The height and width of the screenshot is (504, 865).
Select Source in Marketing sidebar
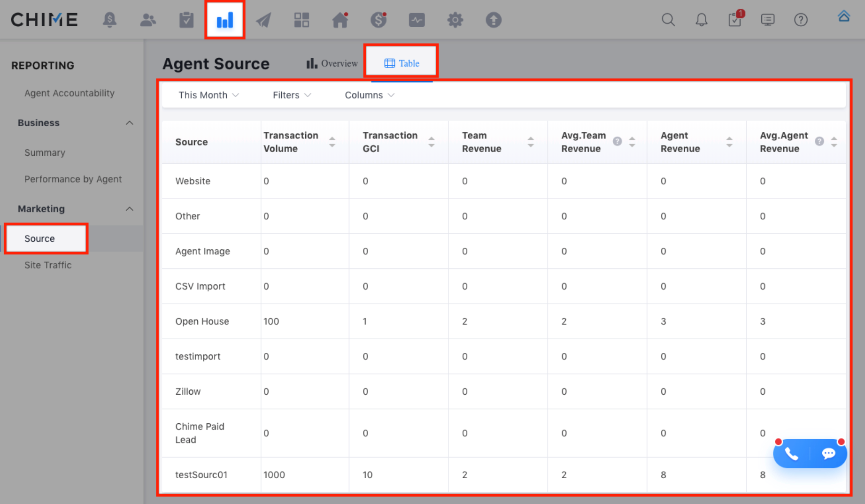(39, 238)
